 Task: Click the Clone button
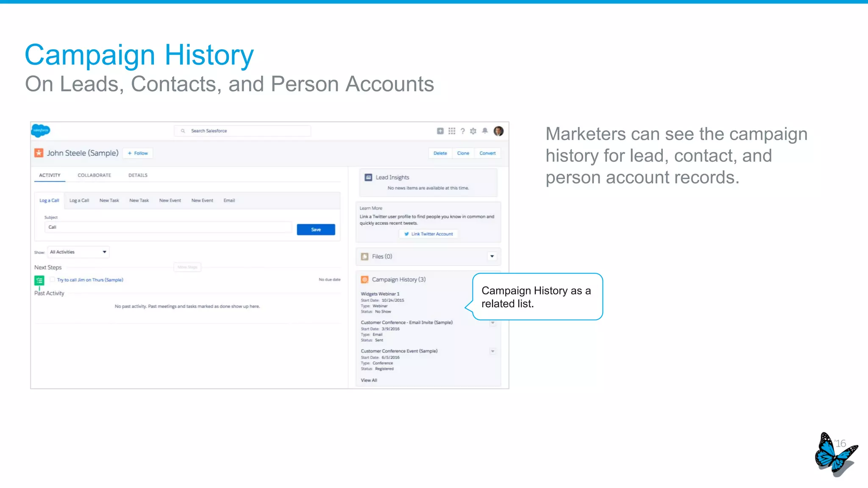pos(463,153)
